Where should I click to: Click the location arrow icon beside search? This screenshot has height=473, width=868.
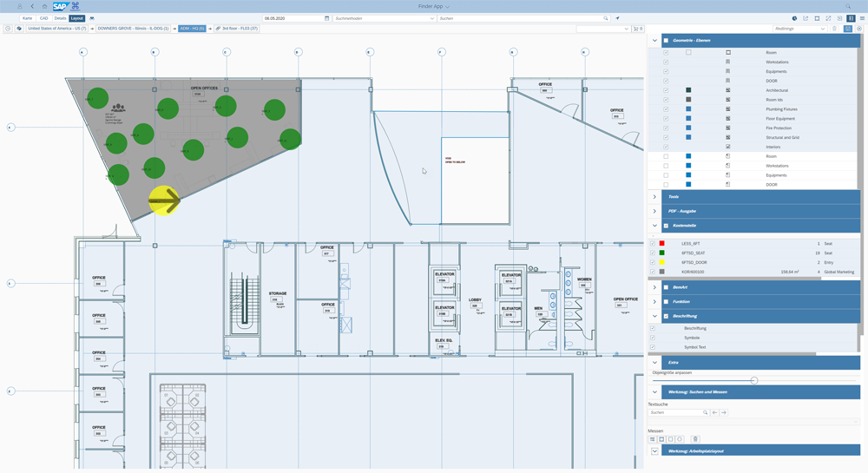(618, 18)
